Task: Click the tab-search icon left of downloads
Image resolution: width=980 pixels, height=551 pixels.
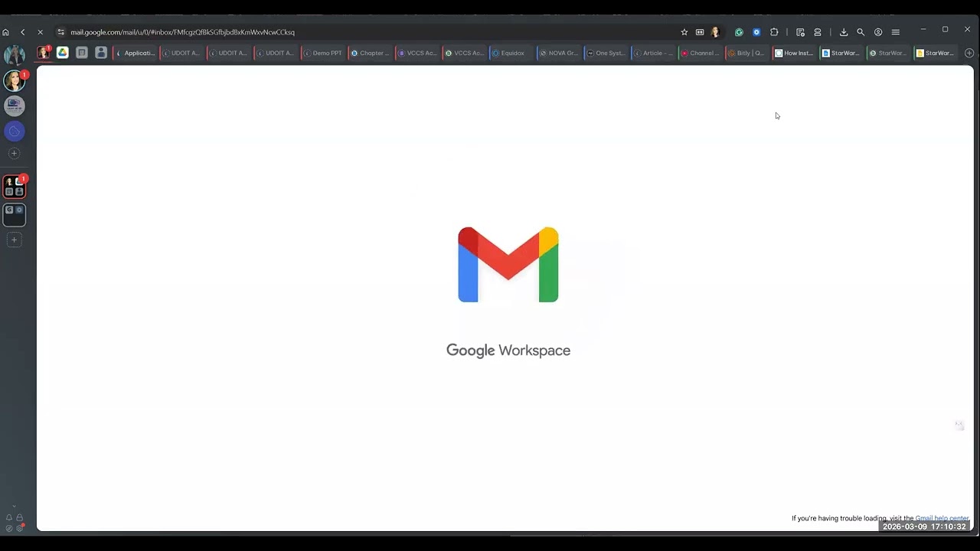Action: point(800,32)
